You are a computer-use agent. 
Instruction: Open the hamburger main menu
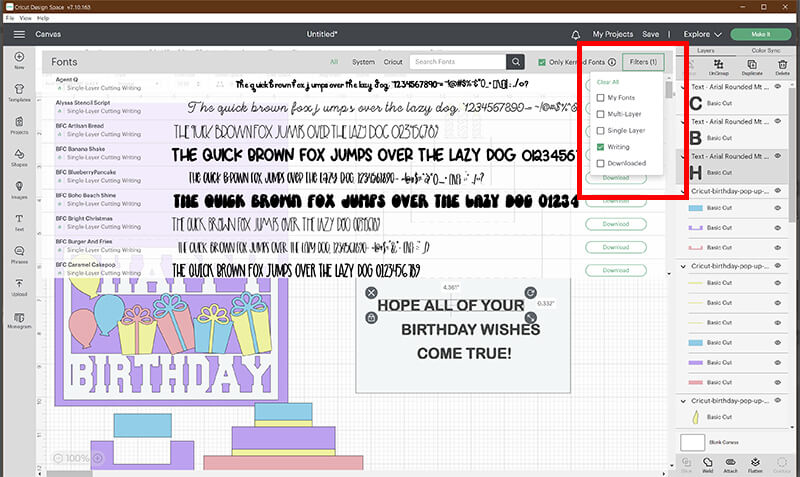pos(19,34)
